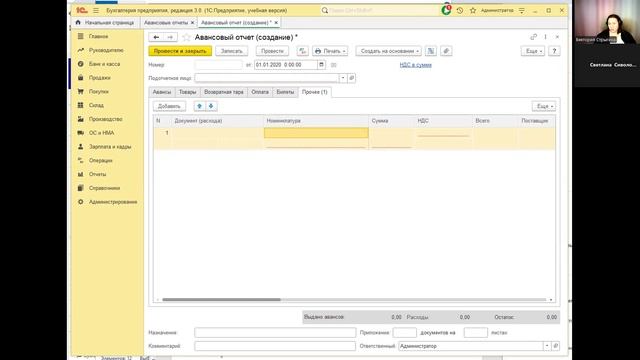The width and height of the screenshot is (640, 360).
Task: Open Справочники in the sidebar
Action: 104,188
